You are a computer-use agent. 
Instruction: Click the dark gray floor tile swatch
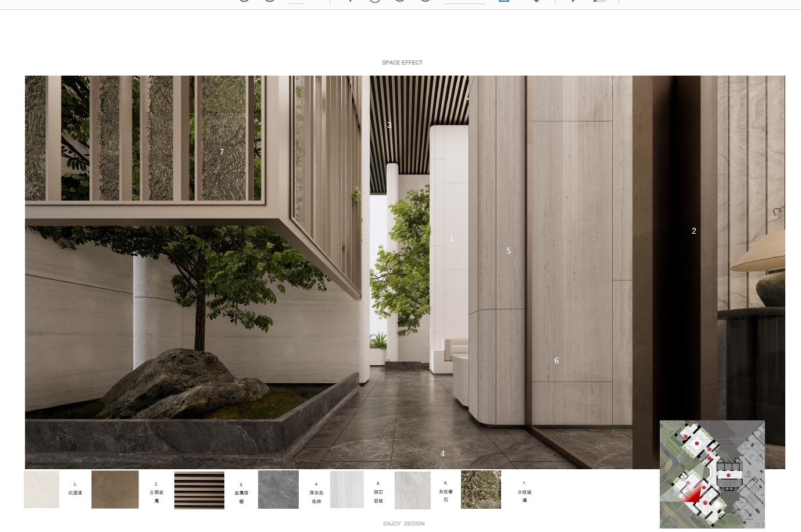(278, 490)
